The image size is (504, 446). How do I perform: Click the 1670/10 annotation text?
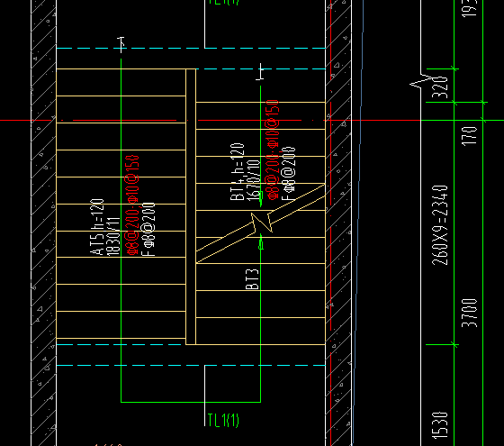click(253, 180)
